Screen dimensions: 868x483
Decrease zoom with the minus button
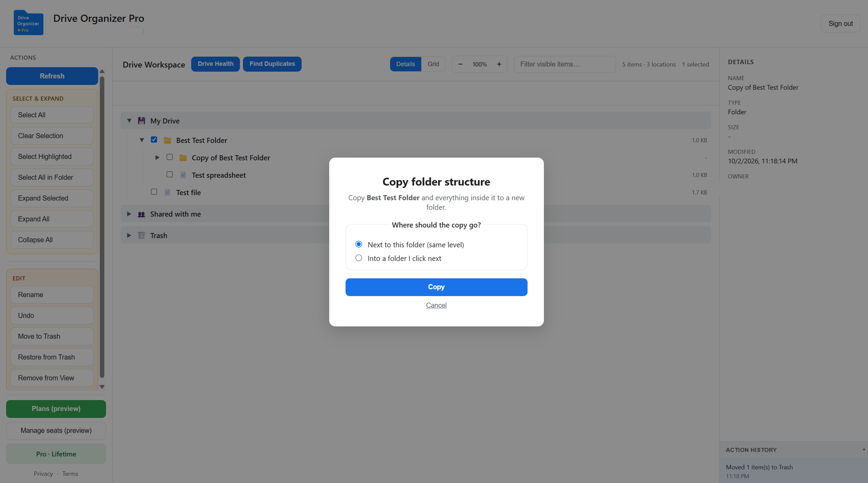(x=460, y=64)
